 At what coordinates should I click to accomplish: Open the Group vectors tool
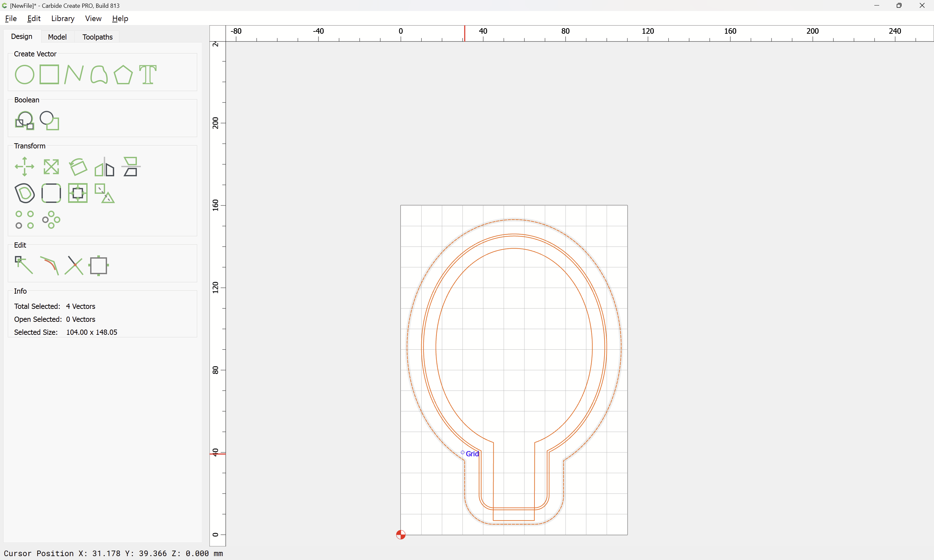coord(104,193)
